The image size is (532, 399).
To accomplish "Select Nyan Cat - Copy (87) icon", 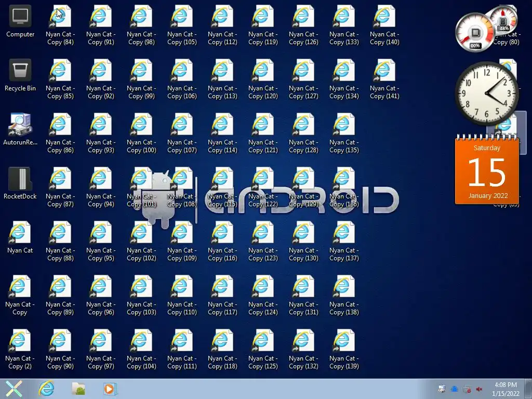I will tap(60, 187).
